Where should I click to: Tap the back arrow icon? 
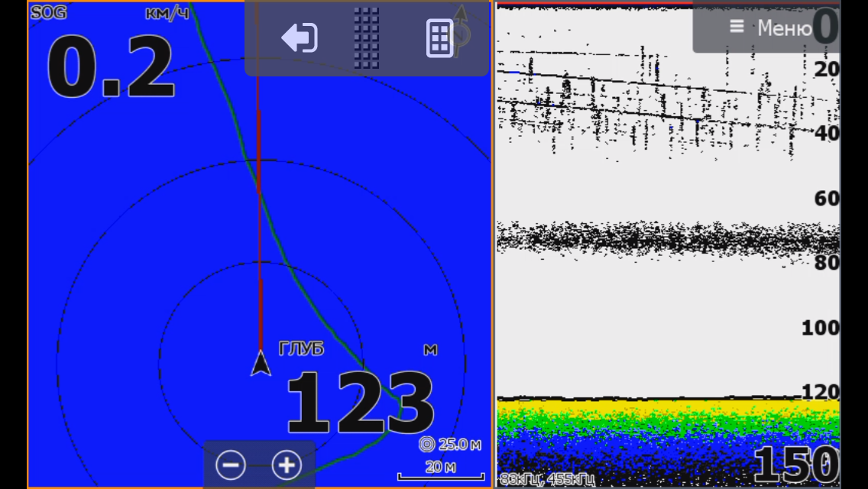[300, 37]
